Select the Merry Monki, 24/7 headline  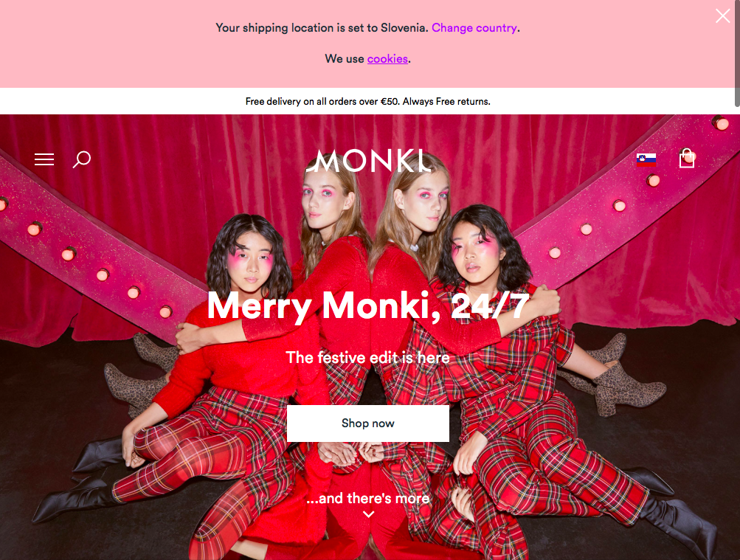pyautogui.click(x=368, y=306)
